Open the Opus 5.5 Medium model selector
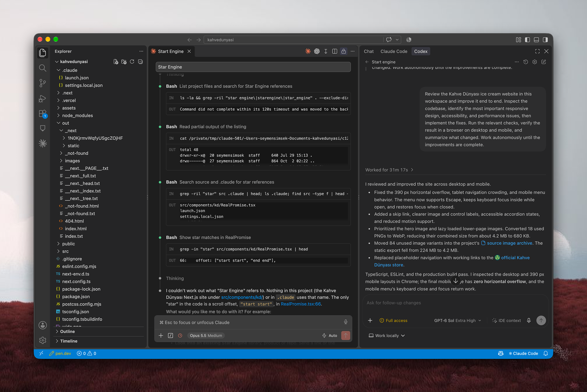Viewport: 587px width, 392px height. (x=206, y=336)
